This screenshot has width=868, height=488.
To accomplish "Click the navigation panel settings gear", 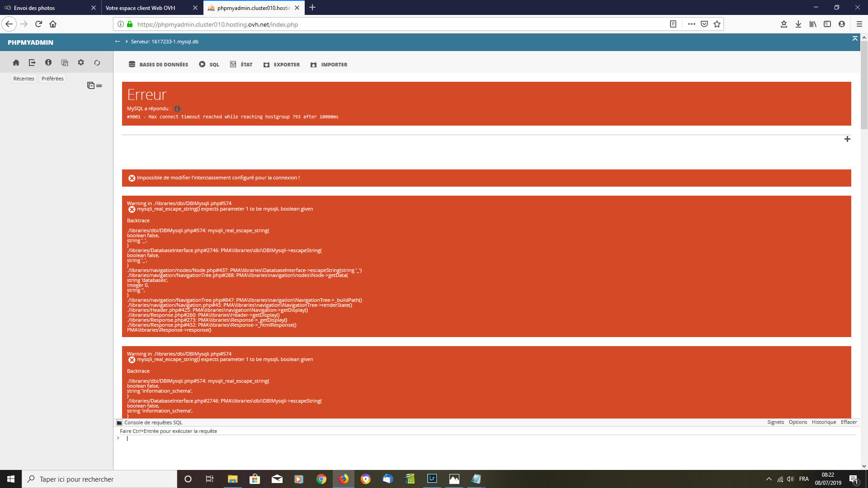I will 81,63.
